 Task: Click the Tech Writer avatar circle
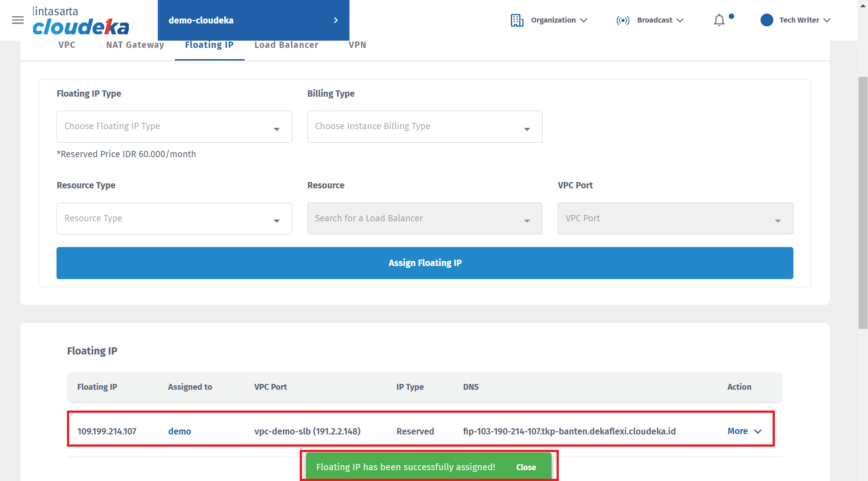[x=766, y=20]
